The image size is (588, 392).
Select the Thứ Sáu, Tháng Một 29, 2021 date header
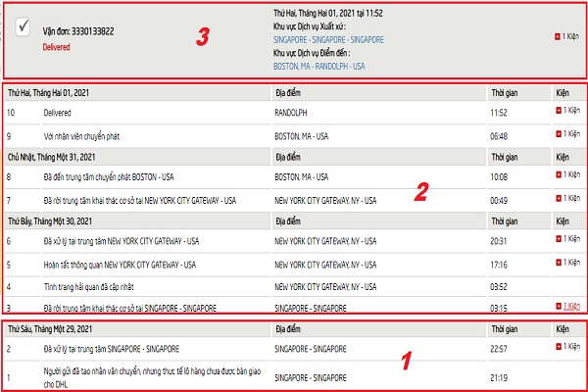pyautogui.click(x=52, y=328)
